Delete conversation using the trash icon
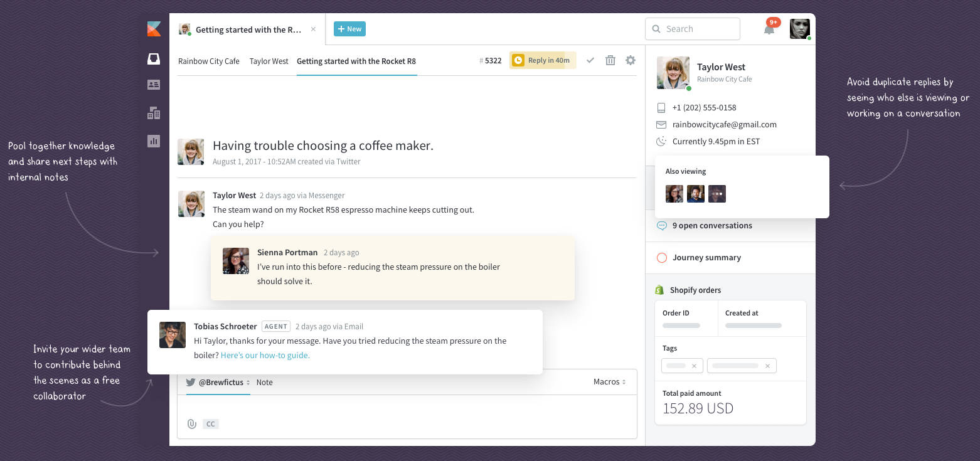This screenshot has height=461, width=980. pyautogui.click(x=610, y=60)
